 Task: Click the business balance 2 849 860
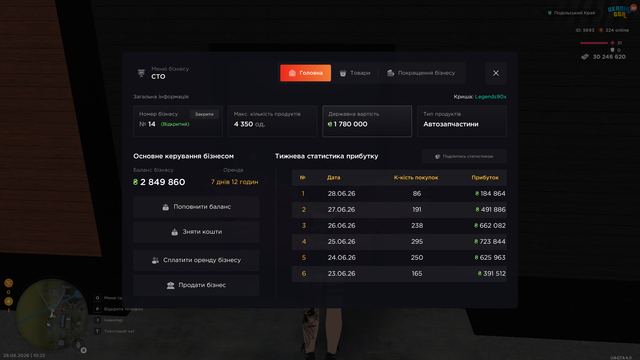(x=162, y=182)
